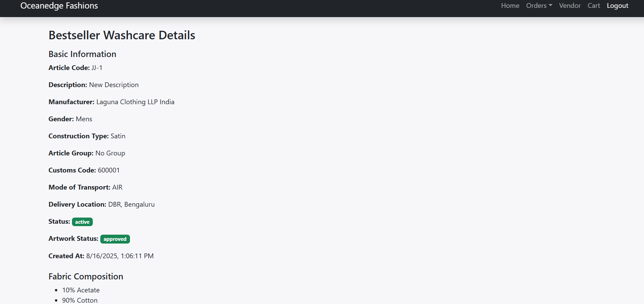
Task: Click the construction type value Satin
Action: click(118, 136)
